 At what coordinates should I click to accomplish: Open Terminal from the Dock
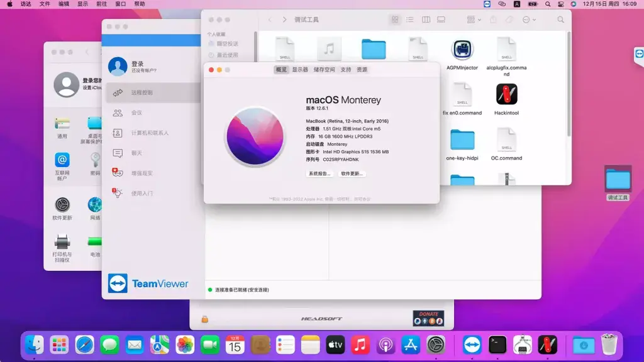point(497,345)
